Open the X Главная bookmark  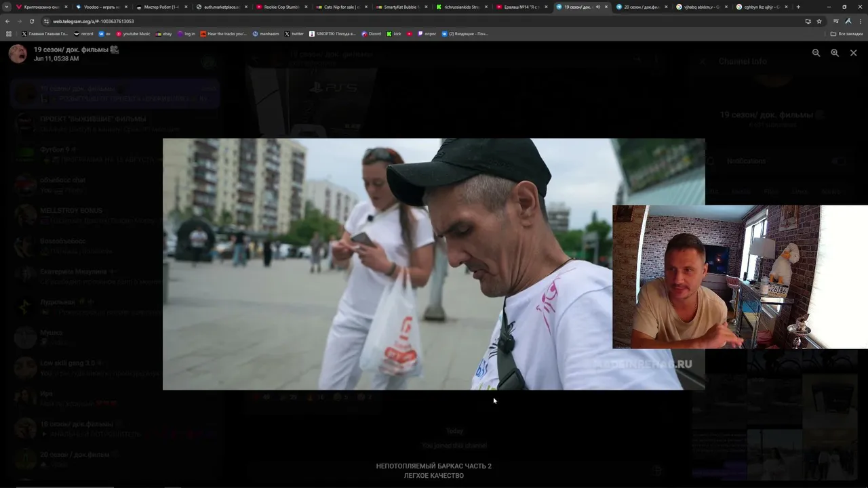pyautogui.click(x=45, y=33)
